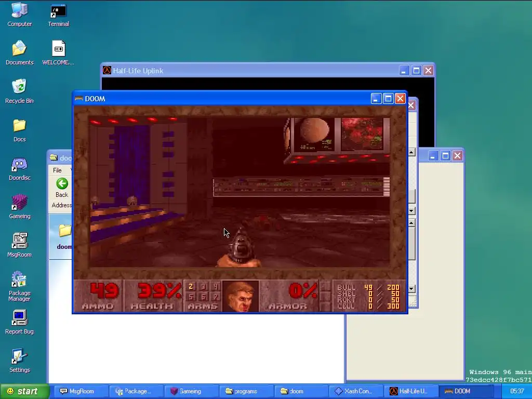Launch the Terminal desktop shortcut

point(58,16)
